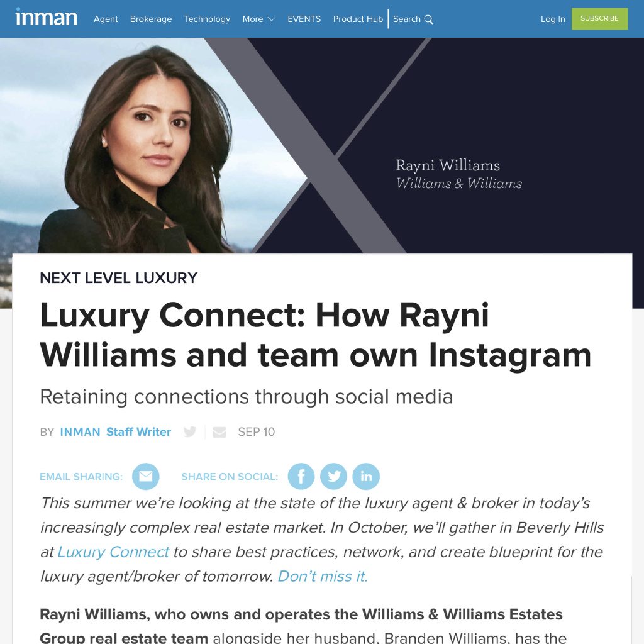The image size is (644, 644).
Task: Go to the Technology section
Action: 207,19
